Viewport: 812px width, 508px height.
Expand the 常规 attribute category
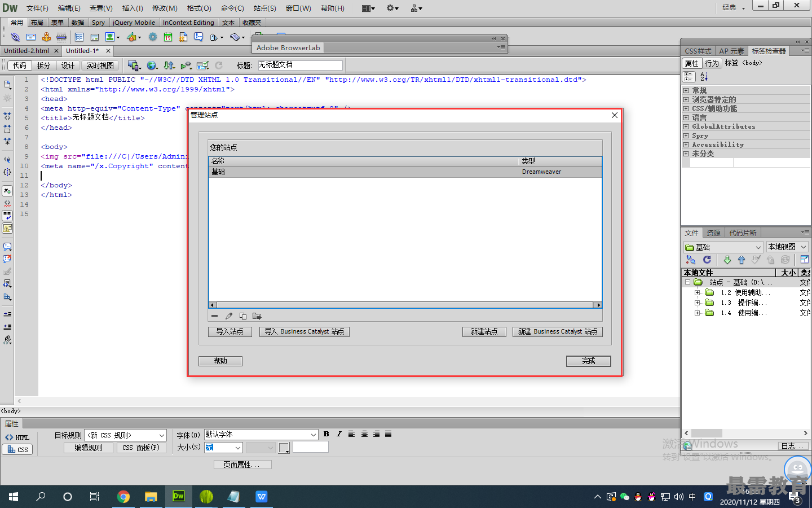[686, 90]
